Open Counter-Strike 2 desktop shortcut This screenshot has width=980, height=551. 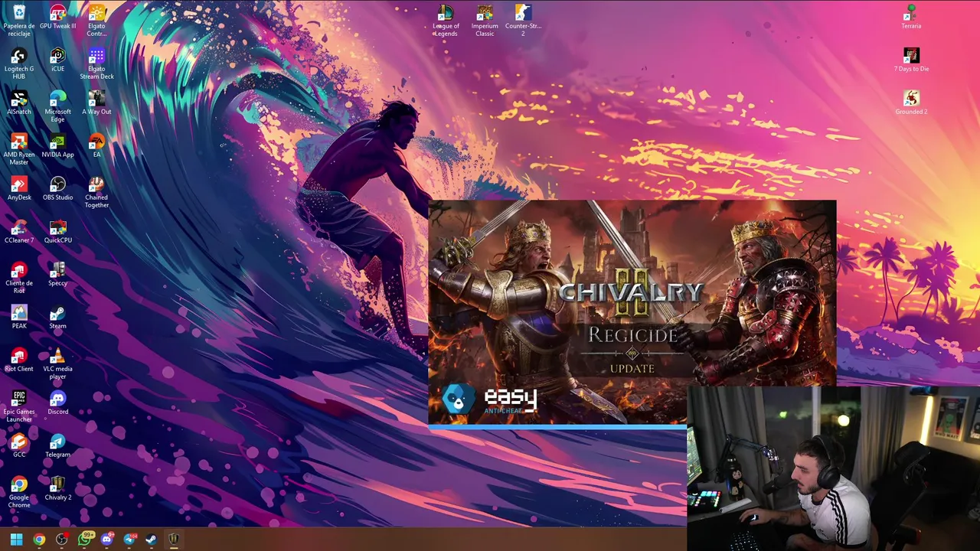click(523, 21)
